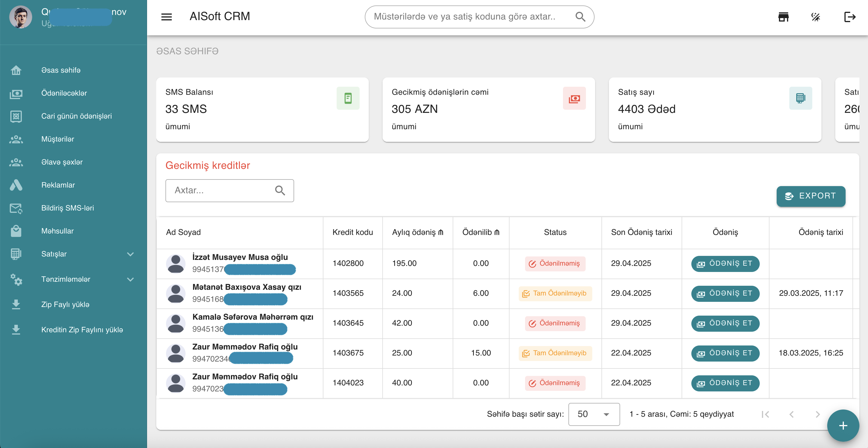This screenshot has width=868, height=448.
Task: Click the home icon for Əsas səhifə
Action: pos(16,70)
